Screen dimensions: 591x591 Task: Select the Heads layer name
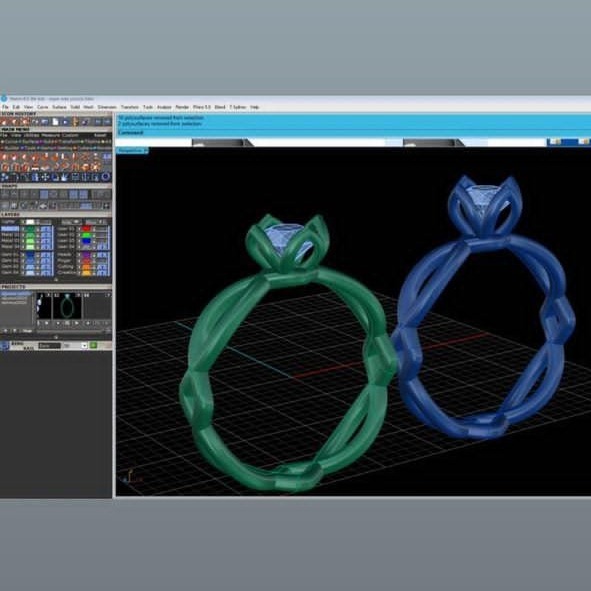[64, 254]
